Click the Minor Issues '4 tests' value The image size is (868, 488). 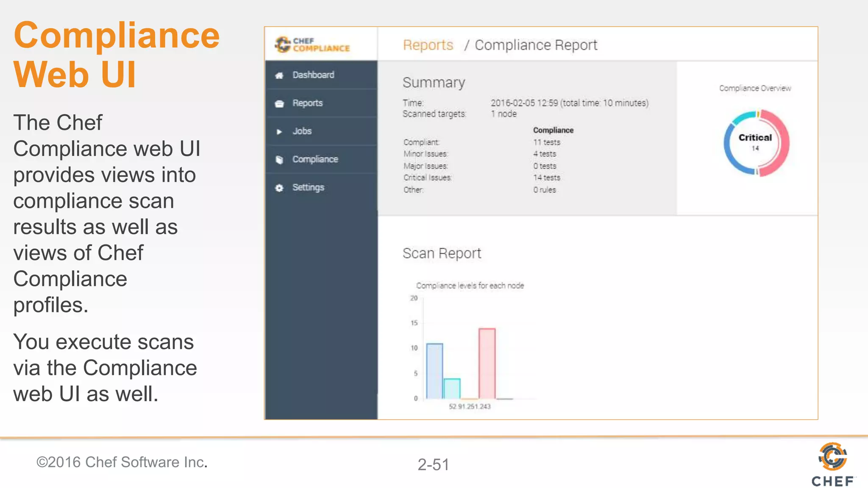[545, 154]
